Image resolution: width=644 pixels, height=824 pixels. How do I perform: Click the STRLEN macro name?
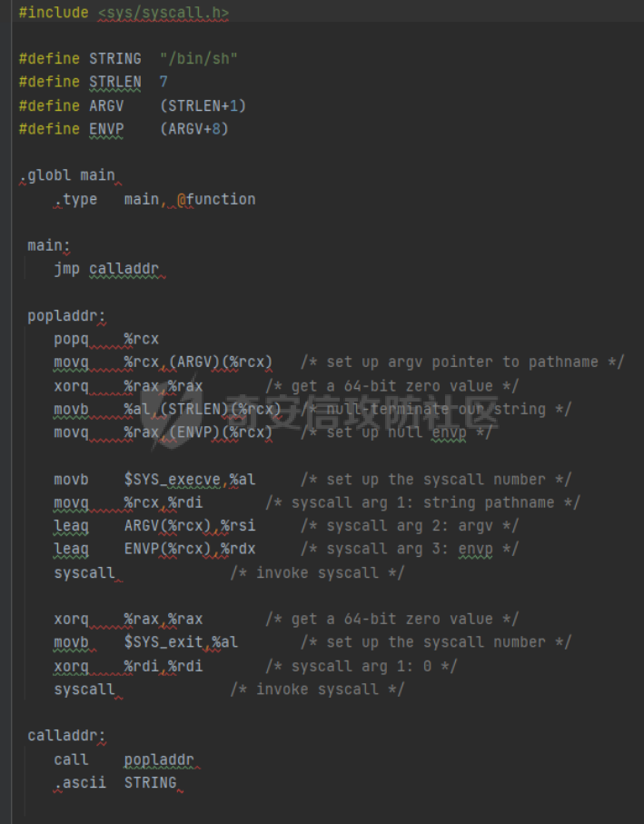click(x=115, y=82)
